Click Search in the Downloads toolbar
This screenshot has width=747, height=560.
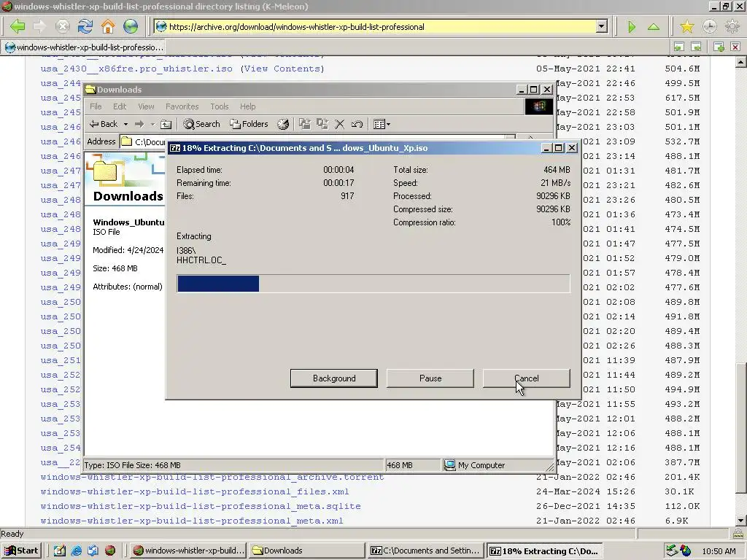click(x=202, y=124)
